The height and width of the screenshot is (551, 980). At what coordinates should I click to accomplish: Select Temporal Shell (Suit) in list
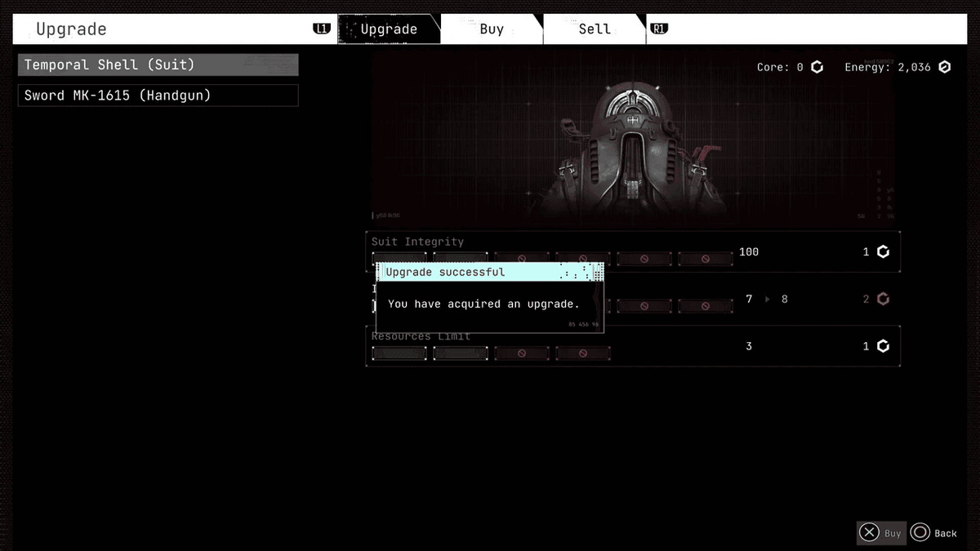point(158,64)
